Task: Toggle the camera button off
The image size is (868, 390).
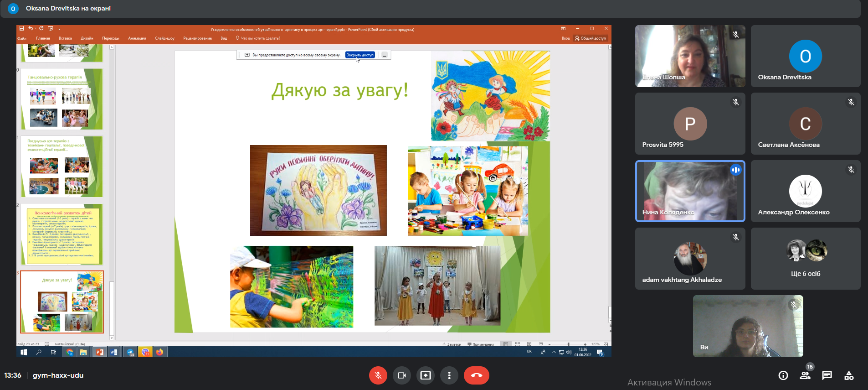Action: tap(401, 375)
